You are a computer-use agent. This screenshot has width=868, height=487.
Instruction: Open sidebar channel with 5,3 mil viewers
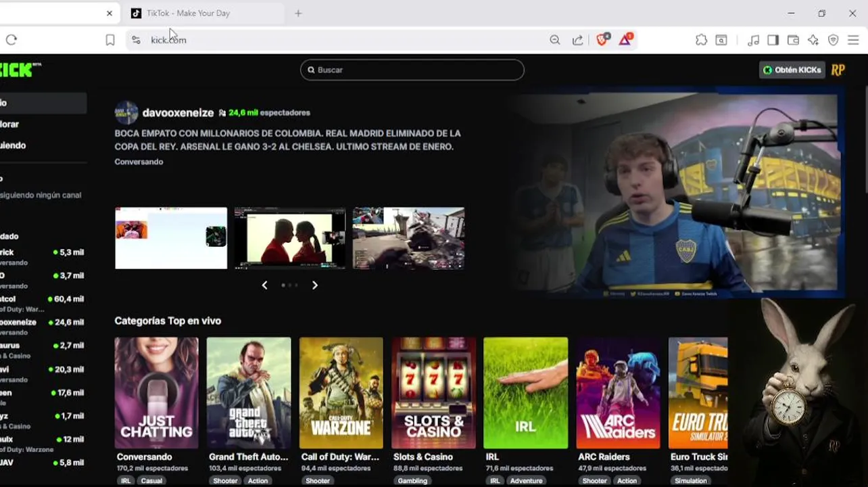[x=43, y=257]
